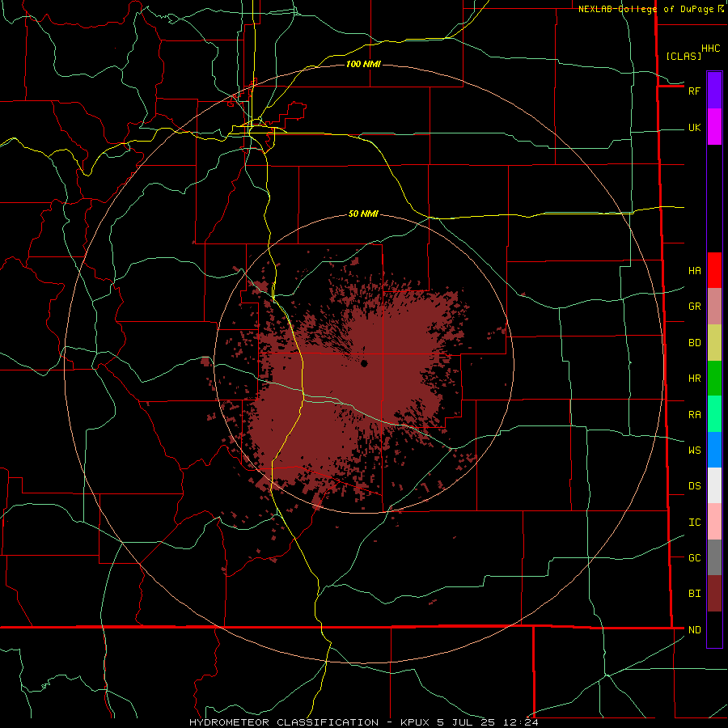Viewport: 728px width, 728px height.
Task: Click the UK magenta legend swatch
Action: coord(714,127)
